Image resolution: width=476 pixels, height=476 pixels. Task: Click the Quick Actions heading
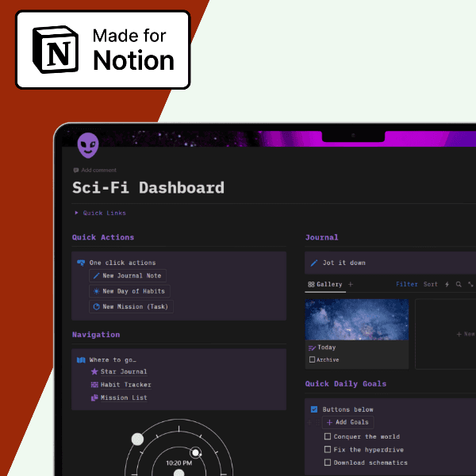click(103, 237)
